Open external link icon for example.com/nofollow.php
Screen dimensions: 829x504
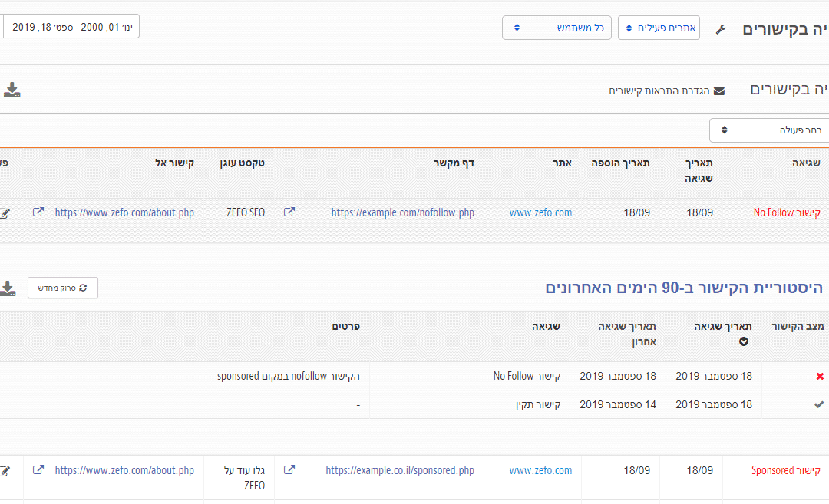(x=289, y=212)
